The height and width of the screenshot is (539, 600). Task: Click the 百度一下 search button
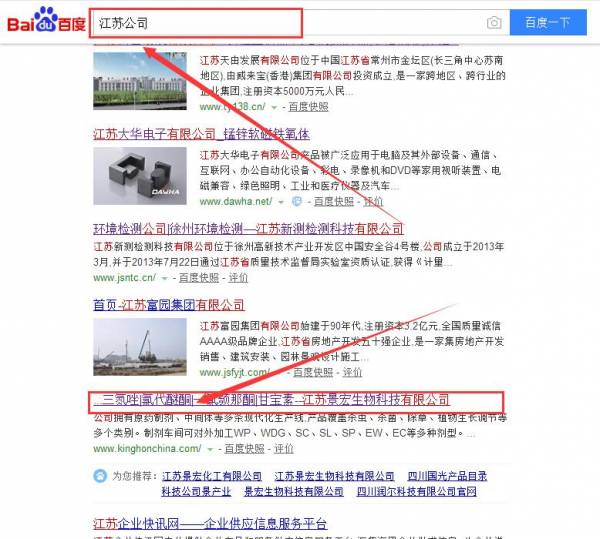pos(548,23)
